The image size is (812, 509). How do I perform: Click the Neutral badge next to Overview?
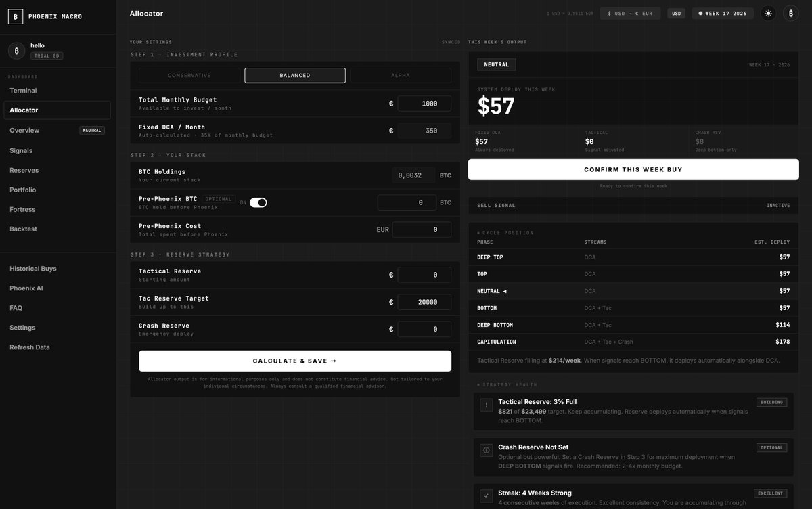tap(92, 130)
